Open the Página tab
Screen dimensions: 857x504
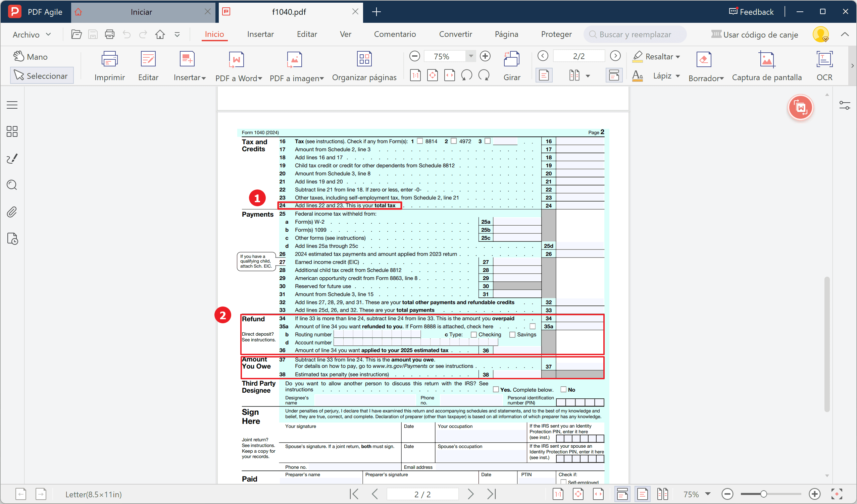506,34
